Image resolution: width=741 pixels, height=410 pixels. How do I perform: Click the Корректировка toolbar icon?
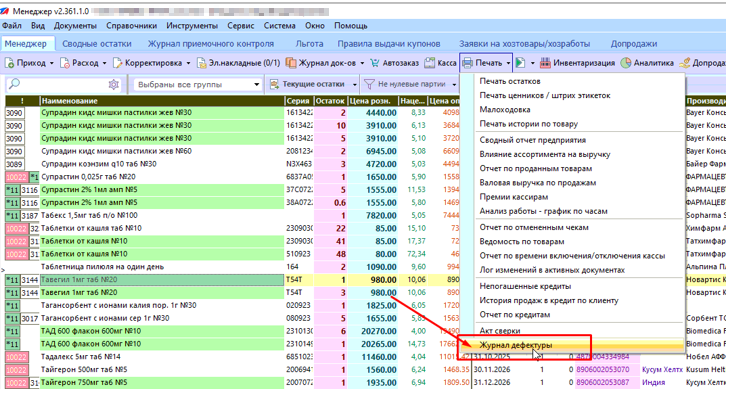(x=118, y=63)
